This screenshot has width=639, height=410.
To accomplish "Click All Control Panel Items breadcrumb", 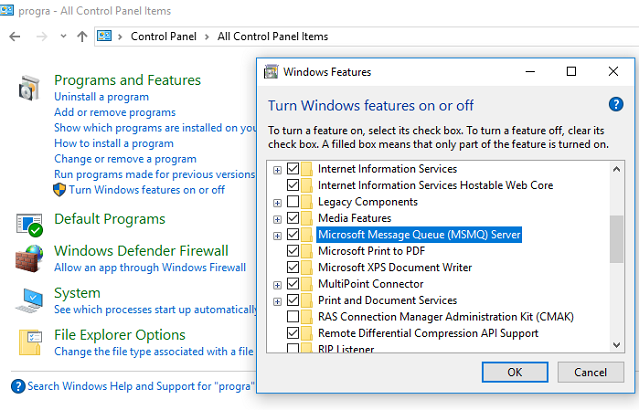I will (x=273, y=36).
